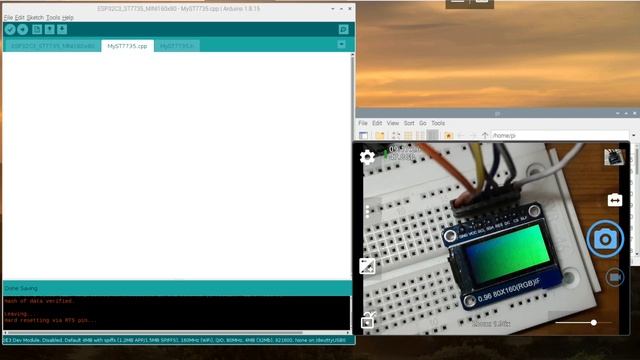Switch camera with the flip icon
The height and width of the screenshot is (360, 640).
615,200
